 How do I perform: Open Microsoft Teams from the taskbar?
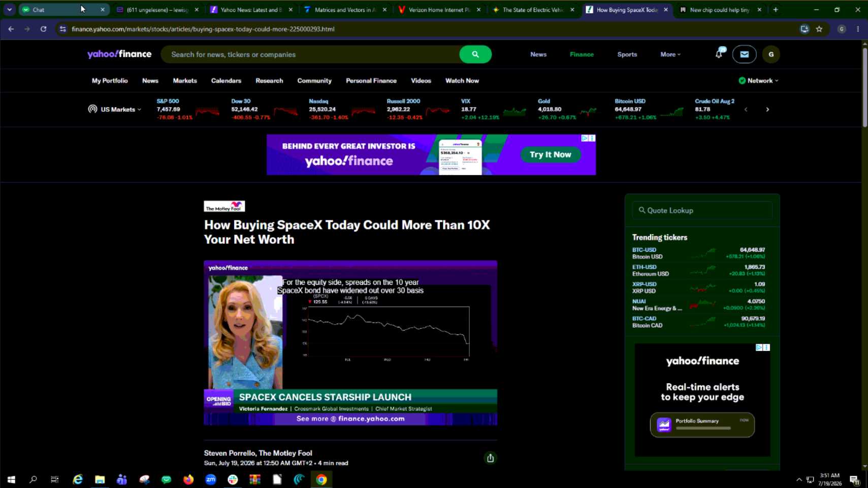point(122,479)
